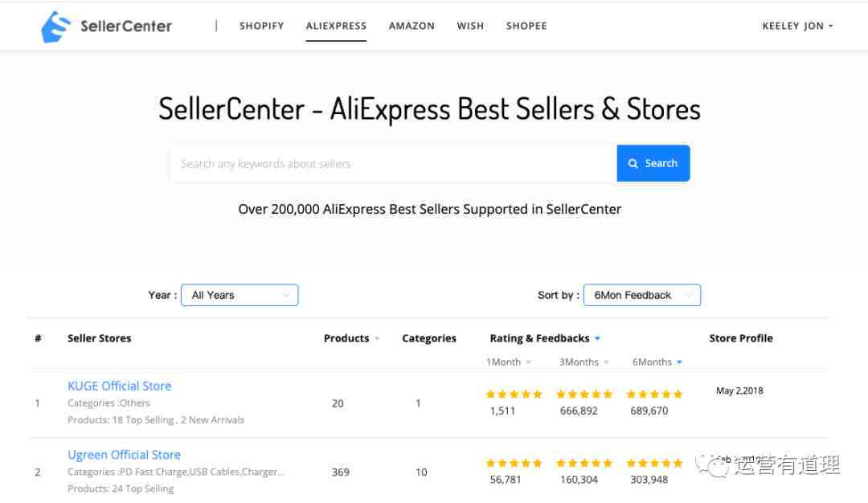The height and width of the screenshot is (503, 868).
Task: Click the blue Search button
Action: pyautogui.click(x=653, y=163)
